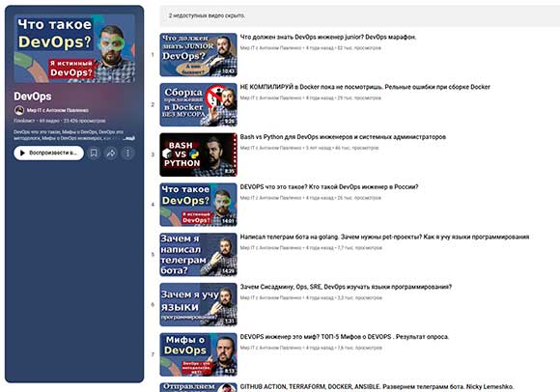Open title DEVOPS инженер это миф ТОП-5
The height and width of the screenshot is (392, 560).
coord(345,337)
